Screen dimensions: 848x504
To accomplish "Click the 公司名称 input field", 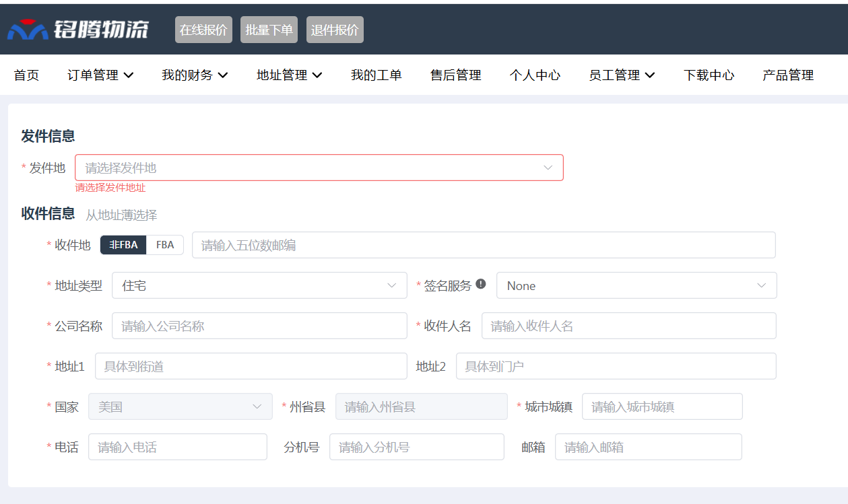I will point(259,326).
